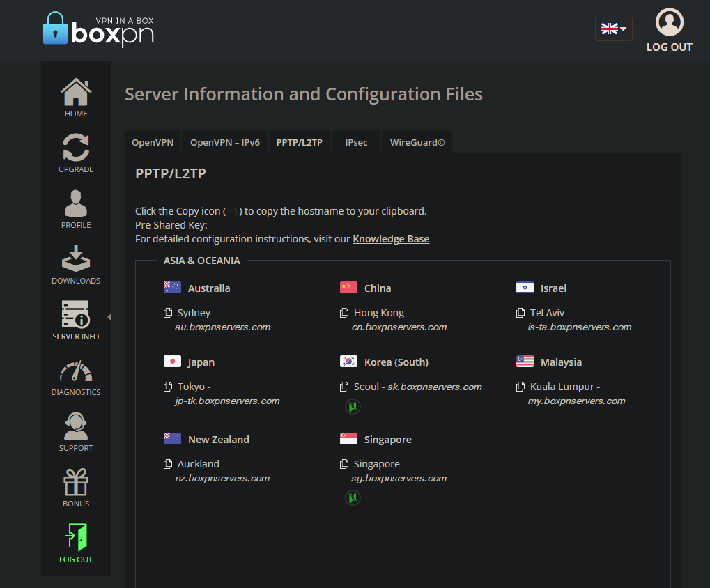Click the Singapore country heading
Viewport: 710px width, 588px height.
coord(387,439)
